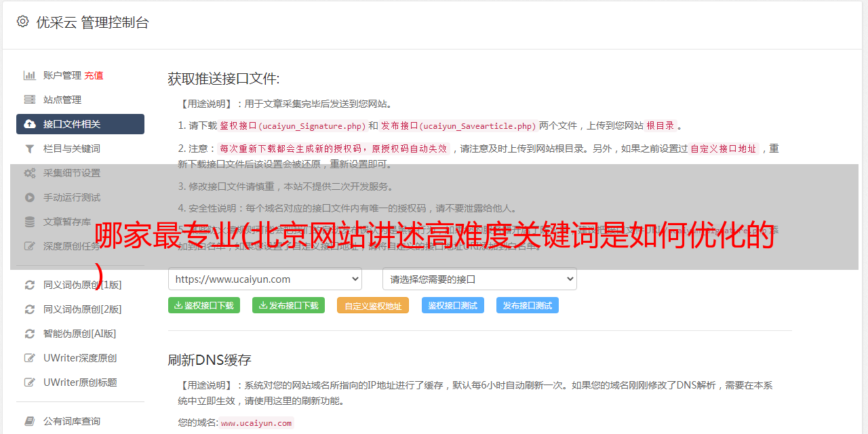Click the orange 自定义鉴权地址 button
The height and width of the screenshot is (434, 868).
click(373, 305)
